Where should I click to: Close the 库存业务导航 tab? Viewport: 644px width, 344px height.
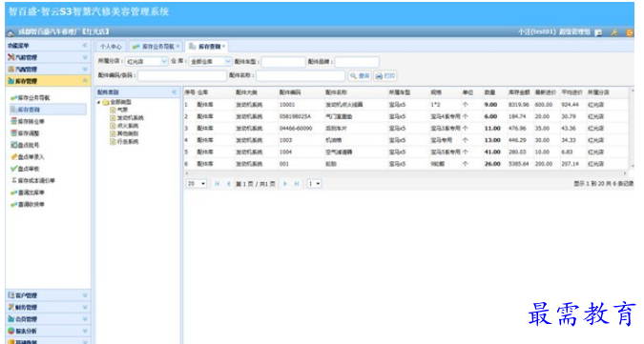pyautogui.click(x=178, y=47)
